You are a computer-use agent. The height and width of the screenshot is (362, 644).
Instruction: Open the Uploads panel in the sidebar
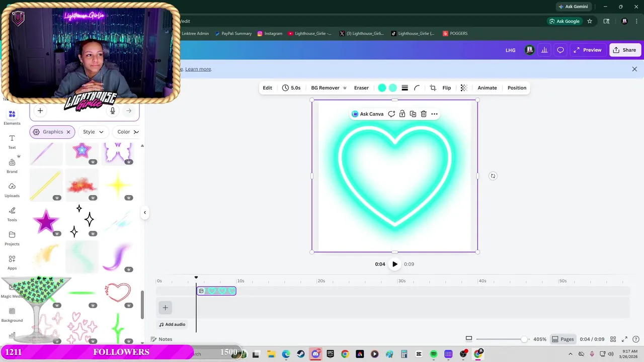click(x=12, y=191)
